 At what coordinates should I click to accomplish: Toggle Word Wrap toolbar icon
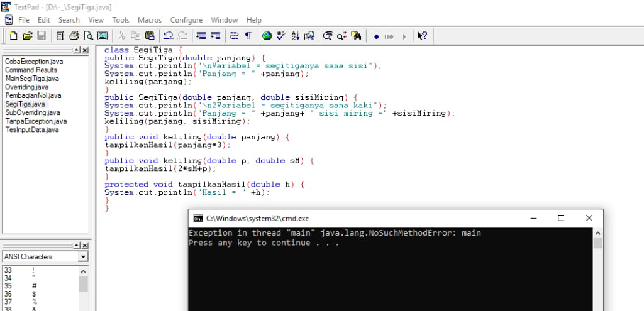pos(234,36)
